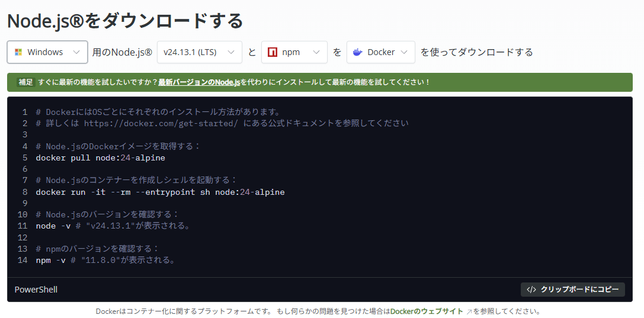
Task: Click the node -v command line
Action: click(x=55, y=226)
